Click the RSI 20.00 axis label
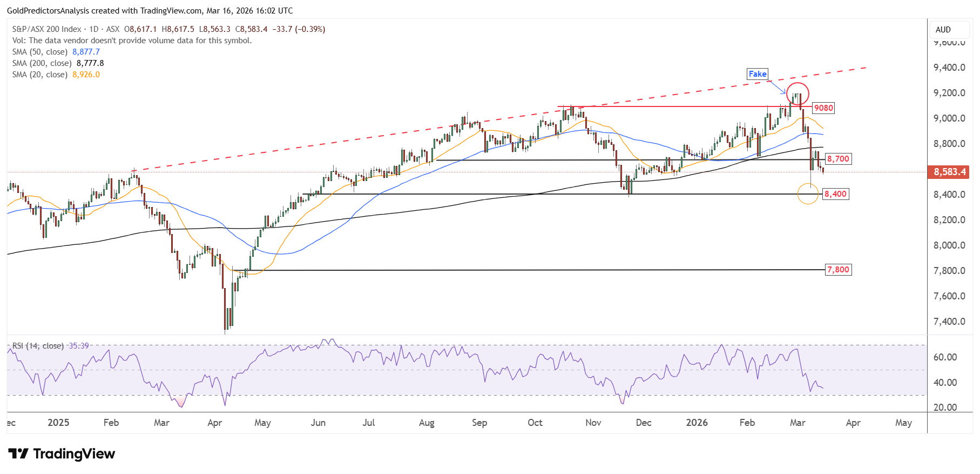Screen dimensions: 980x474 pyautogui.click(x=945, y=408)
